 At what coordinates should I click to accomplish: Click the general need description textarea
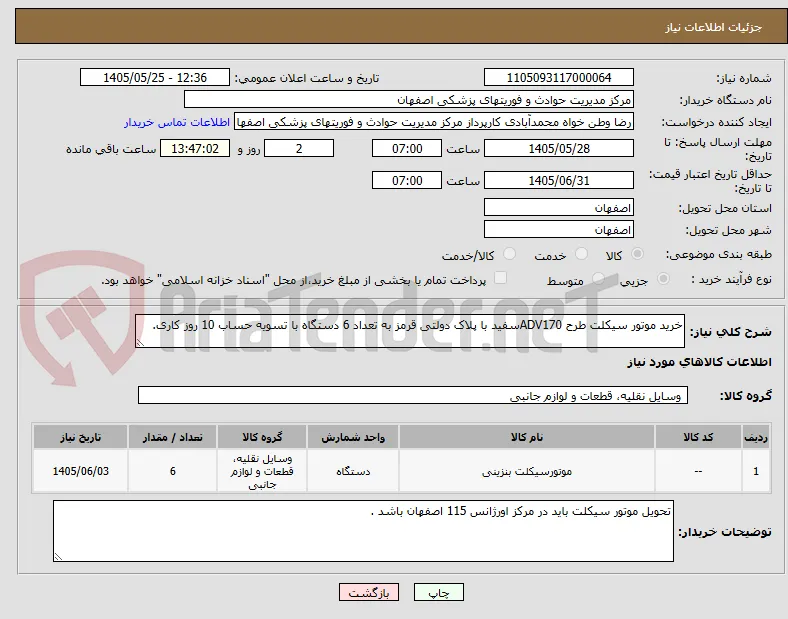410,331
